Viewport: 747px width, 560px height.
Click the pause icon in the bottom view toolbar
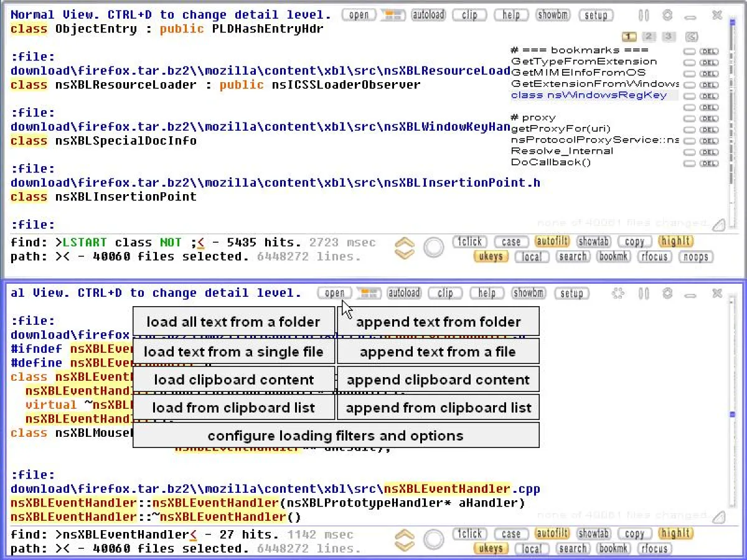coord(644,293)
